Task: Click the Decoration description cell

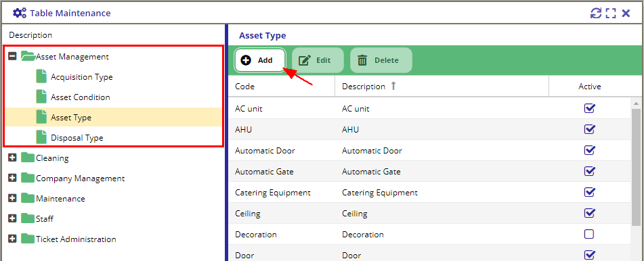Action: point(442,235)
